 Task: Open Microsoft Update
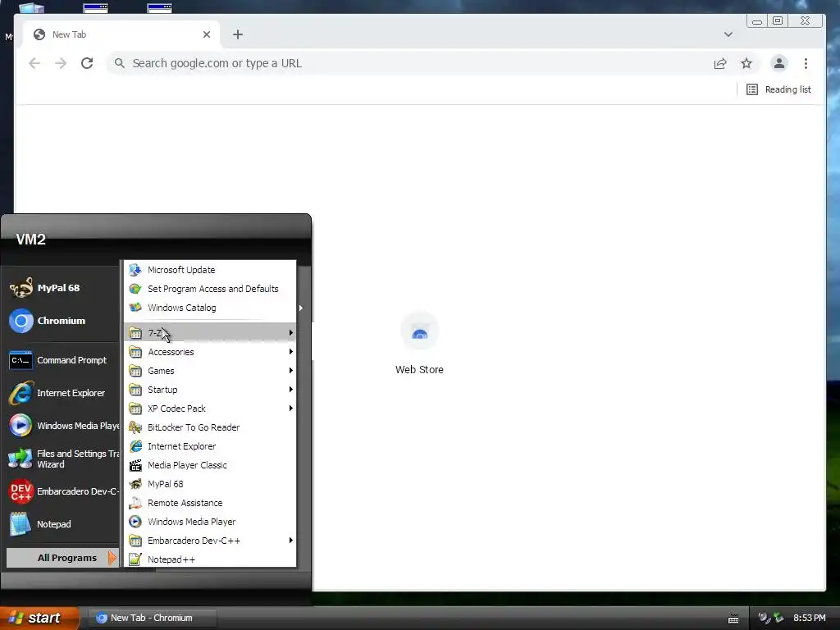[210, 270]
